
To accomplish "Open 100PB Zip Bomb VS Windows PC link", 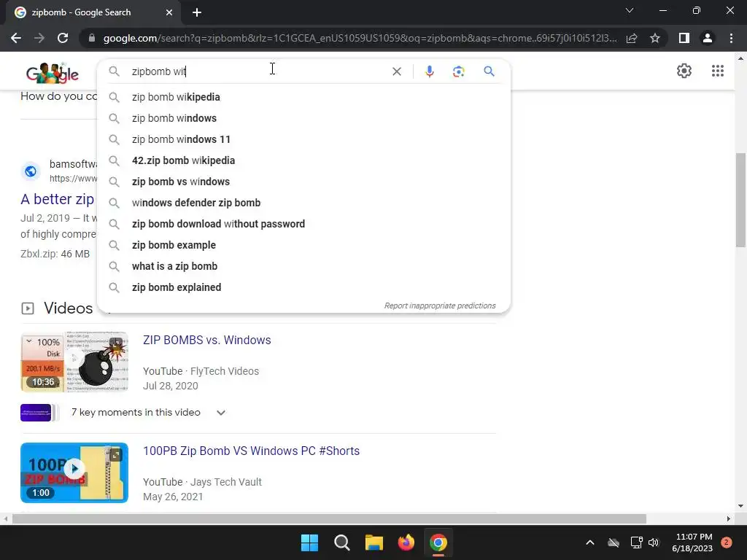I will pyautogui.click(x=251, y=451).
